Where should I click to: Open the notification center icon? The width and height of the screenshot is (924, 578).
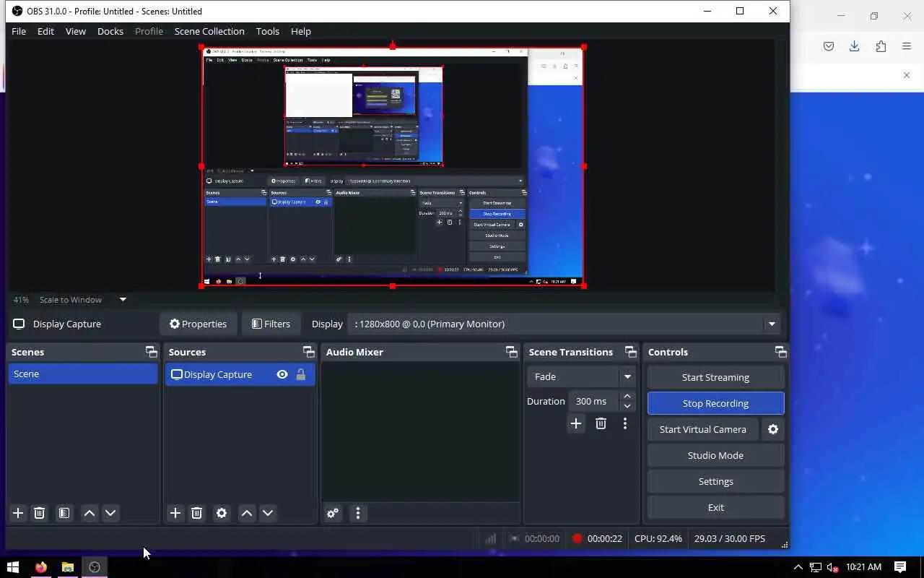900,567
